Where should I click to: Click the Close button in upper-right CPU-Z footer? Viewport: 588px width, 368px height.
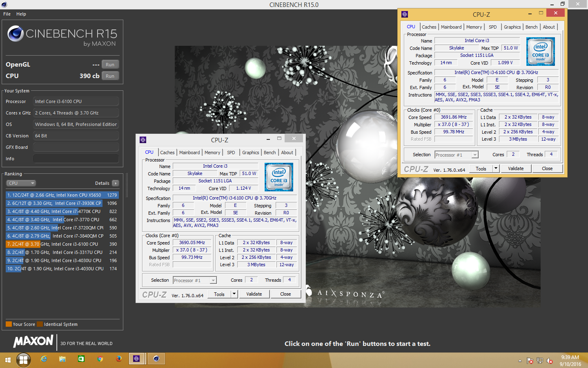[547, 168]
